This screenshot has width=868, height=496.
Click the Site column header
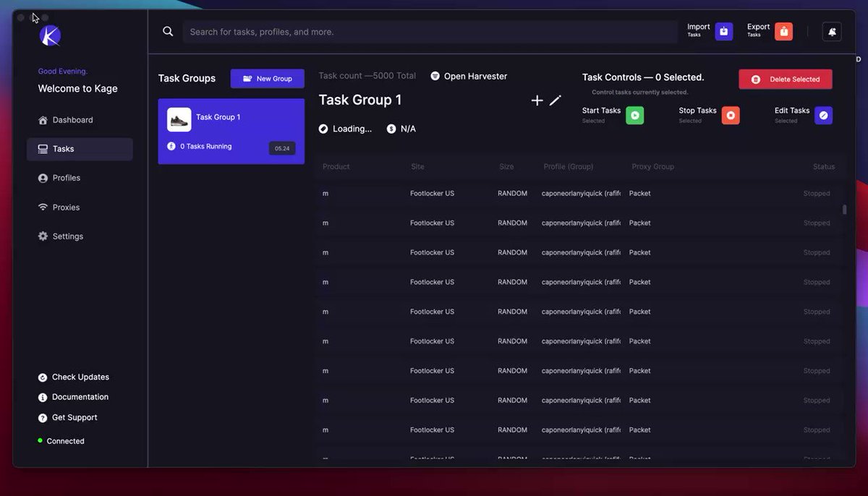point(417,167)
